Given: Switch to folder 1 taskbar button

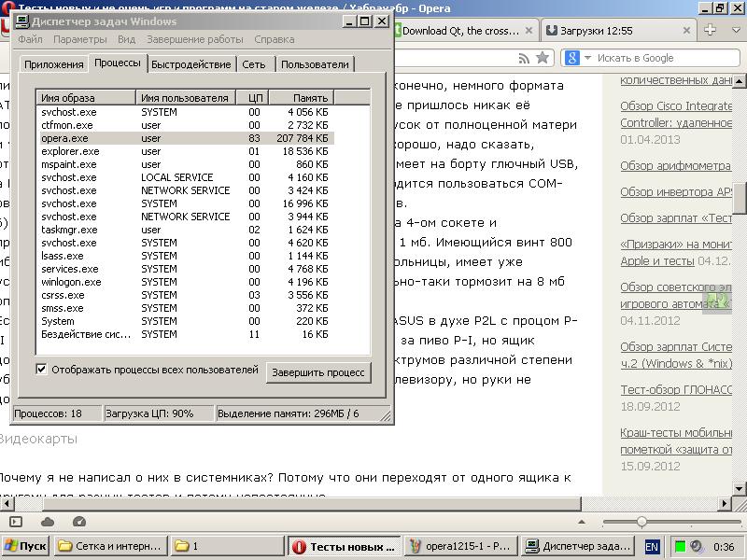Looking at the screenshot, I should tap(227, 546).
